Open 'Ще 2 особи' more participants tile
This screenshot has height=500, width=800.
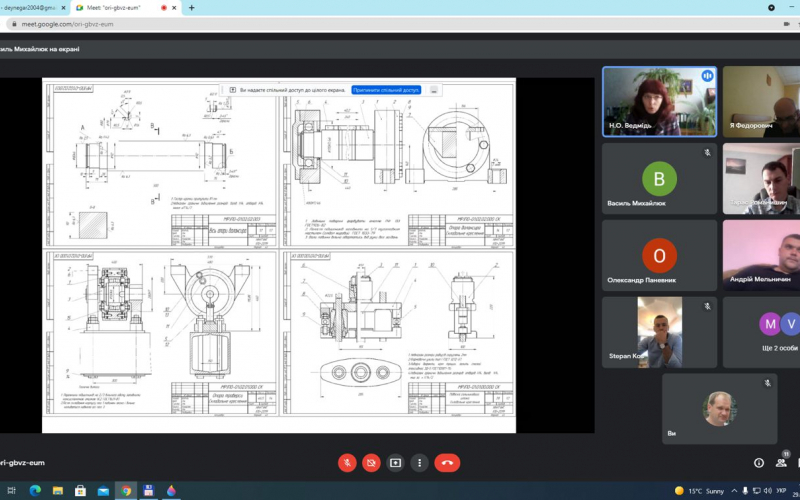(761, 332)
